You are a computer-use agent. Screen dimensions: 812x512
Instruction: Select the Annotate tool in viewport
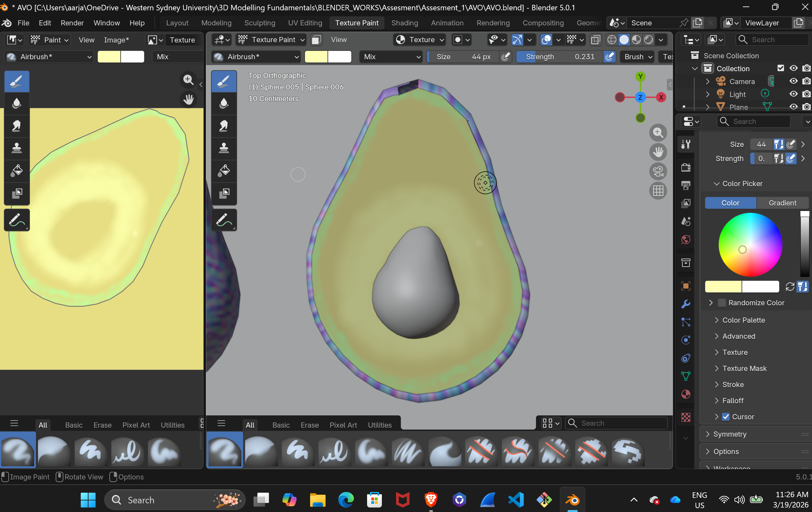point(224,220)
